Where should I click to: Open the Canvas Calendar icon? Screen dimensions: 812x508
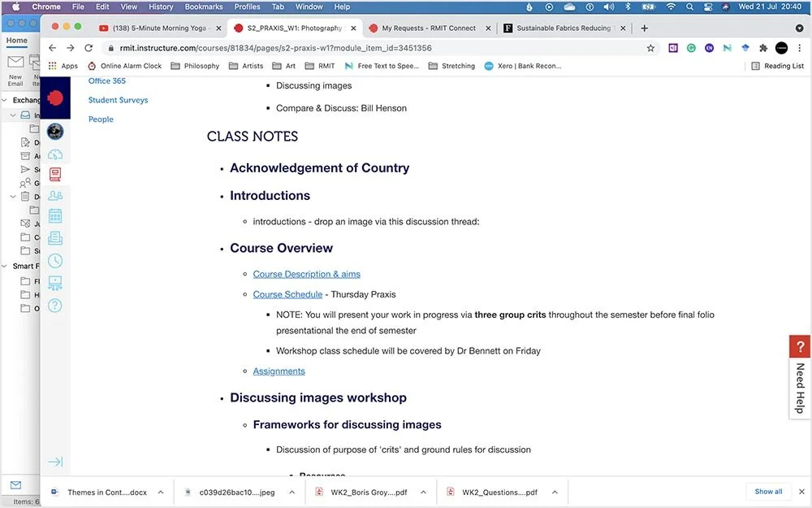(55, 215)
